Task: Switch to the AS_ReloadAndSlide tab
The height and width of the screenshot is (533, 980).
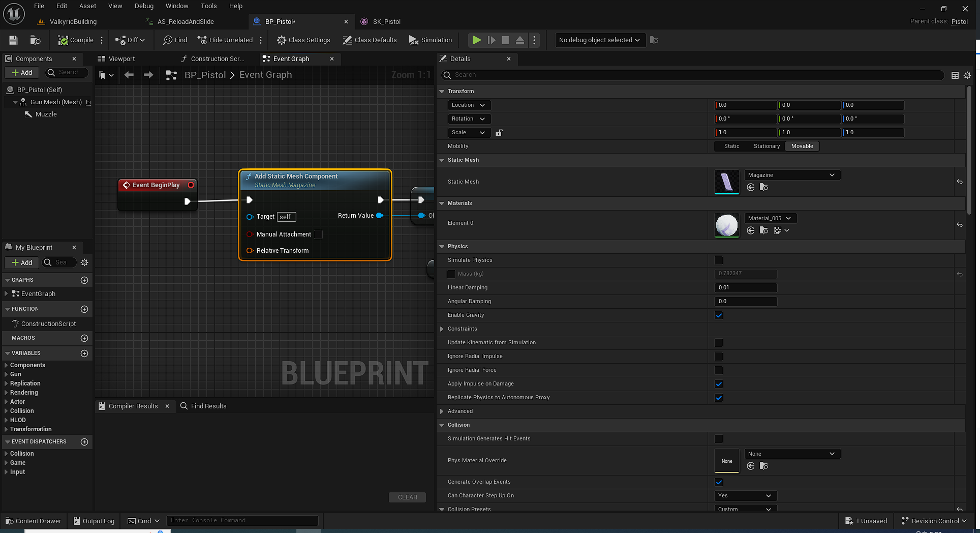Action: click(186, 22)
